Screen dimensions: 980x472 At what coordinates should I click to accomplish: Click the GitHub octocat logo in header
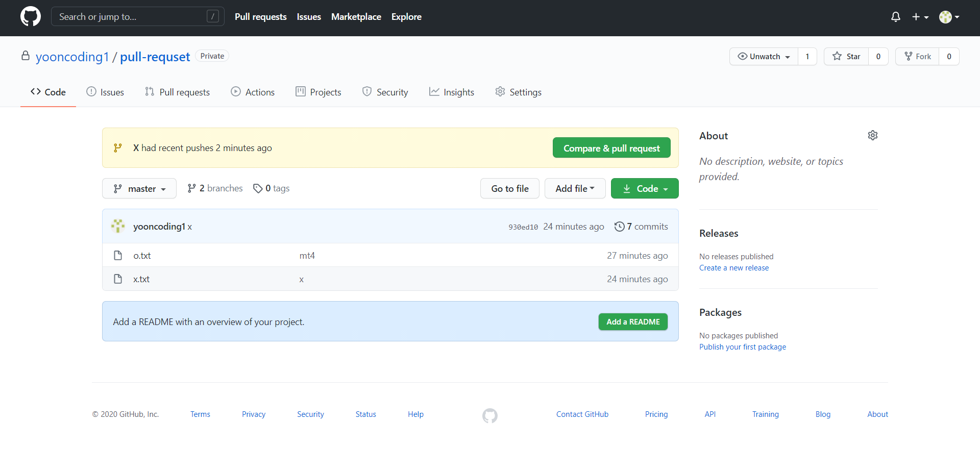(31, 17)
